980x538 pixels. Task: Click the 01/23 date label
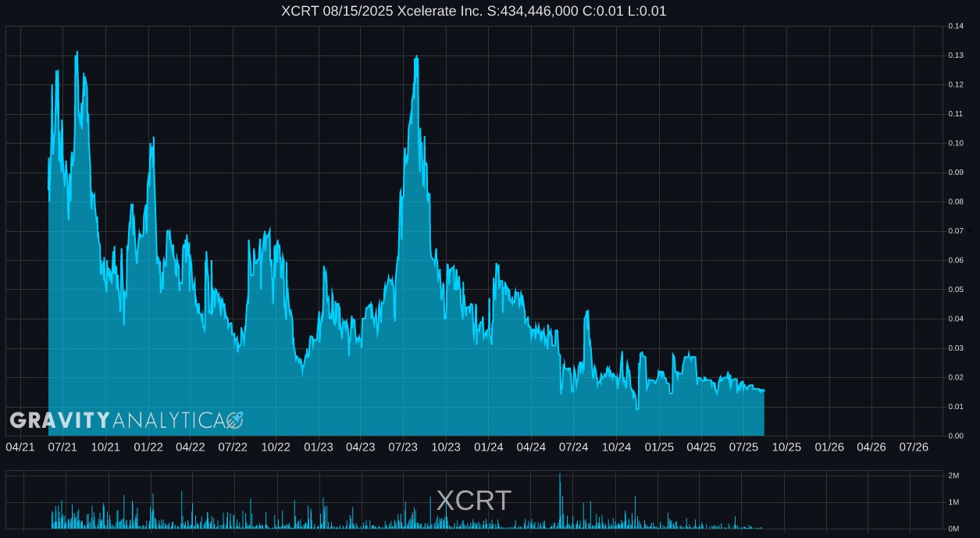pos(319,447)
